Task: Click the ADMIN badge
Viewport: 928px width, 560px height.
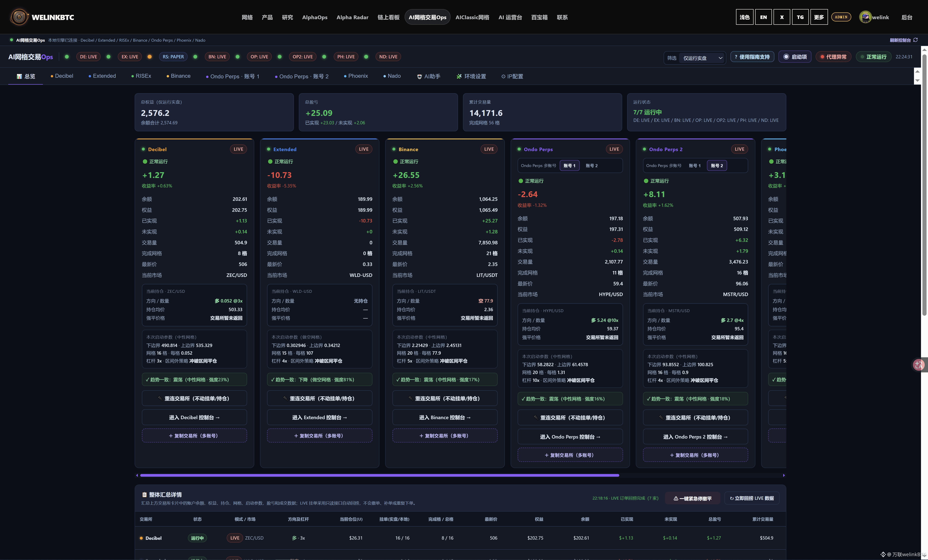Action: (x=841, y=17)
